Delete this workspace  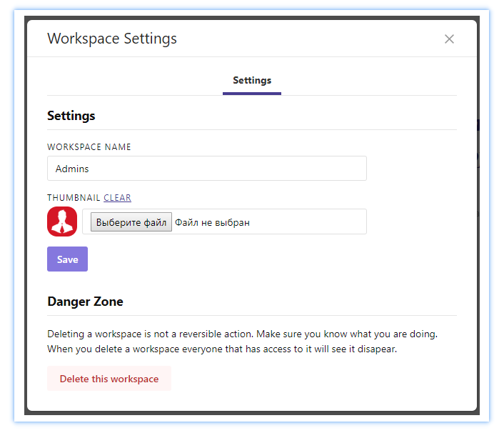109,379
